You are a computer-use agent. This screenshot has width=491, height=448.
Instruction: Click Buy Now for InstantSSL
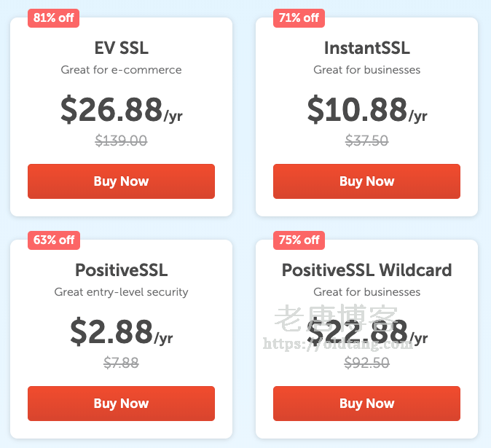366,181
